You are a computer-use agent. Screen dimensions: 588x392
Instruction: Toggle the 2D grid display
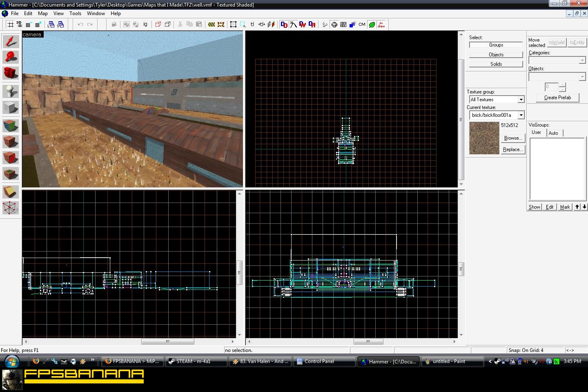pos(11,24)
